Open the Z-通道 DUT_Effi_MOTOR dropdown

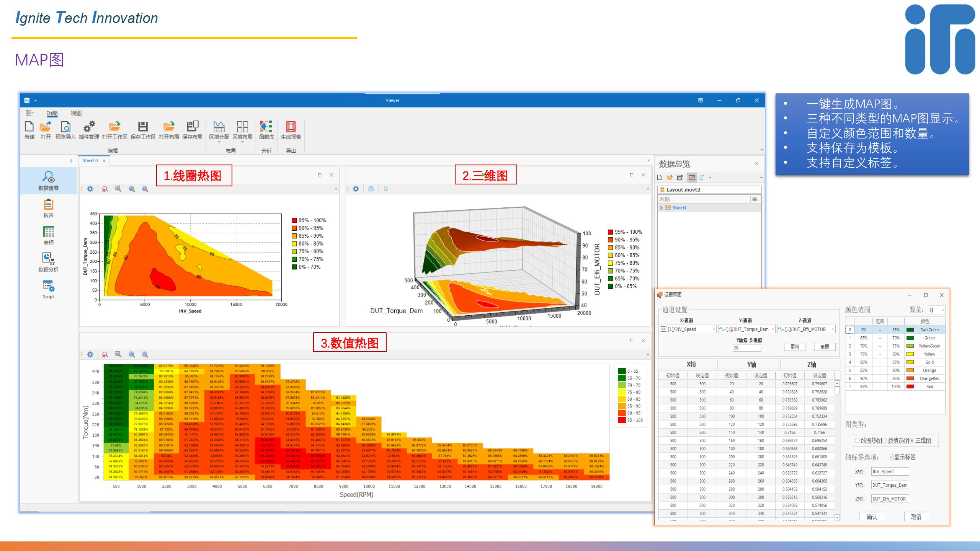pyautogui.click(x=833, y=329)
